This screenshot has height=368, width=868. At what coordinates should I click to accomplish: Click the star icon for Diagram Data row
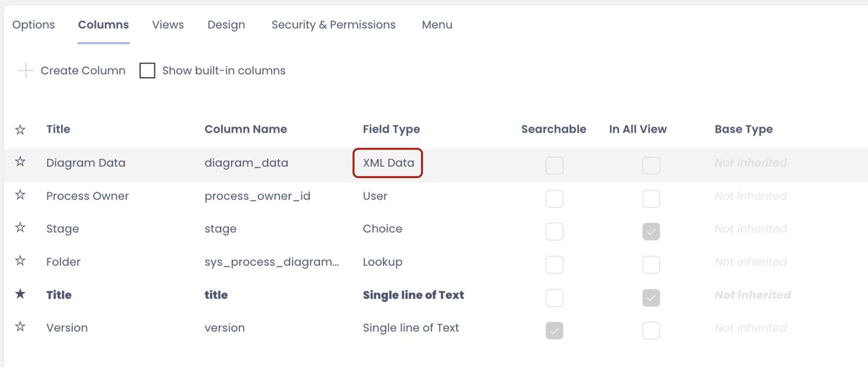(20, 162)
